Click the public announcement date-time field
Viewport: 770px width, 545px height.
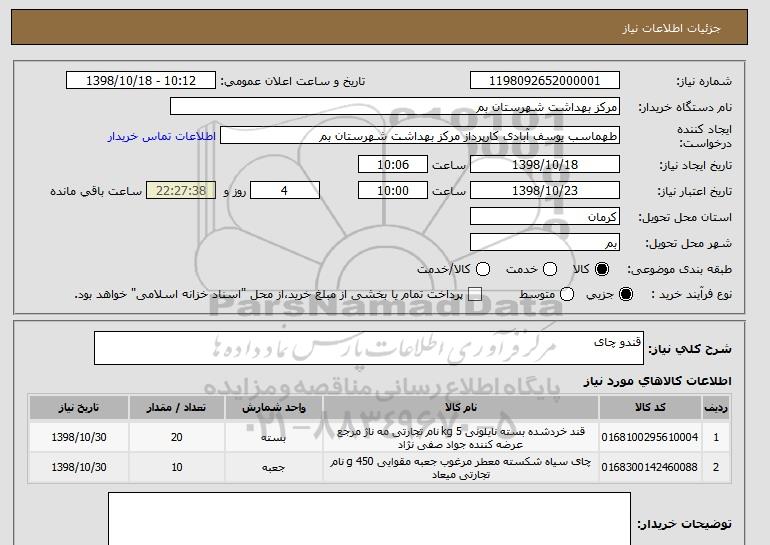coord(141,81)
